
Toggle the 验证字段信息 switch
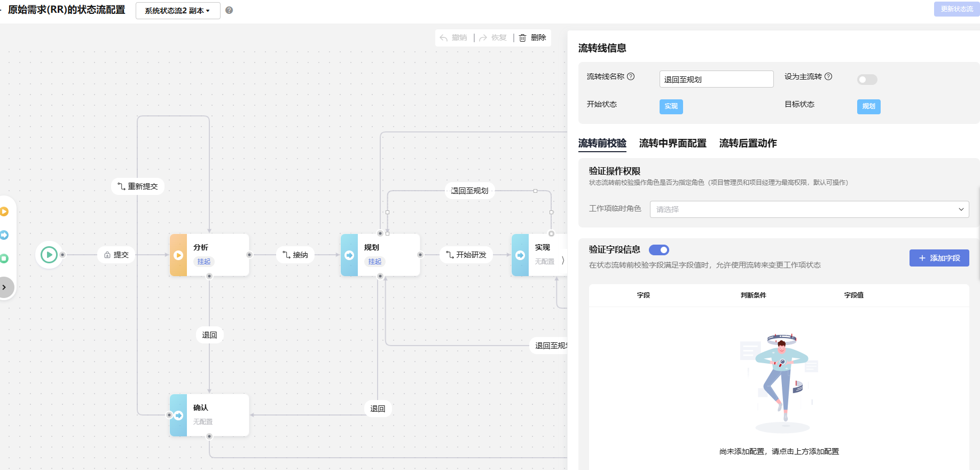(x=659, y=250)
